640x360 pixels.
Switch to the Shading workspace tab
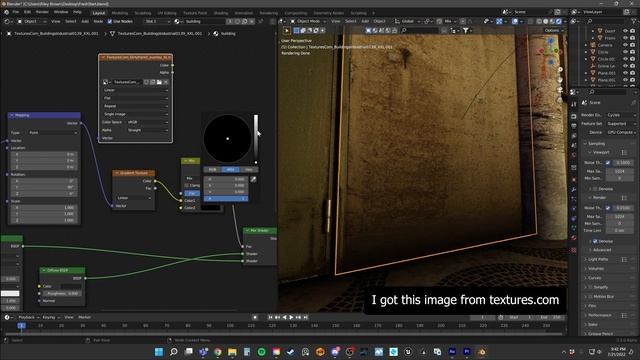point(221,13)
